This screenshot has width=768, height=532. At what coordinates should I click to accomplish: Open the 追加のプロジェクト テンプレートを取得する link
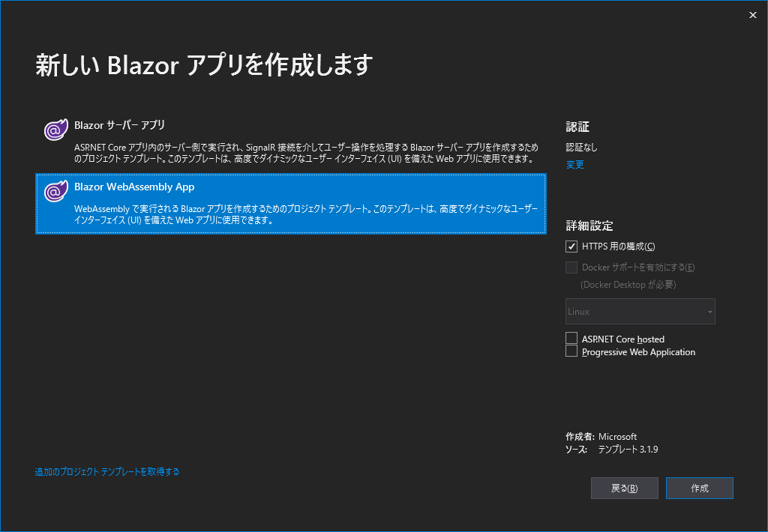(x=106, y=472)
